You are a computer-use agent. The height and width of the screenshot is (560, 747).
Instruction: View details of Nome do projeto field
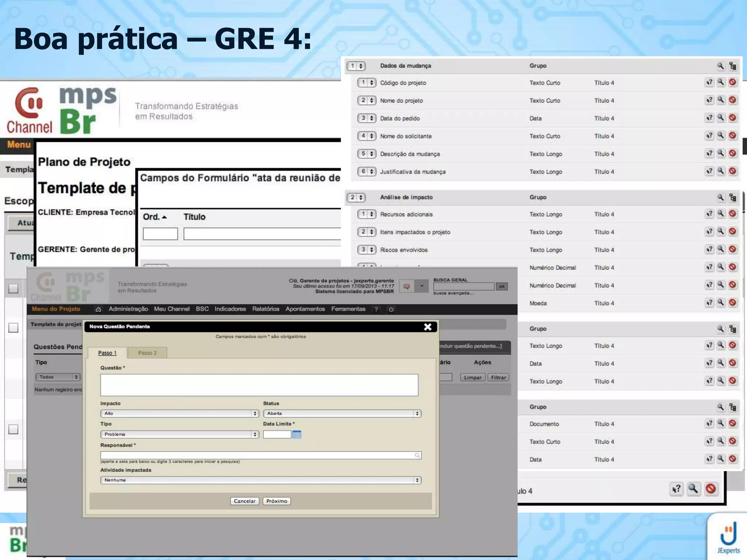click(x=721, y=100)
